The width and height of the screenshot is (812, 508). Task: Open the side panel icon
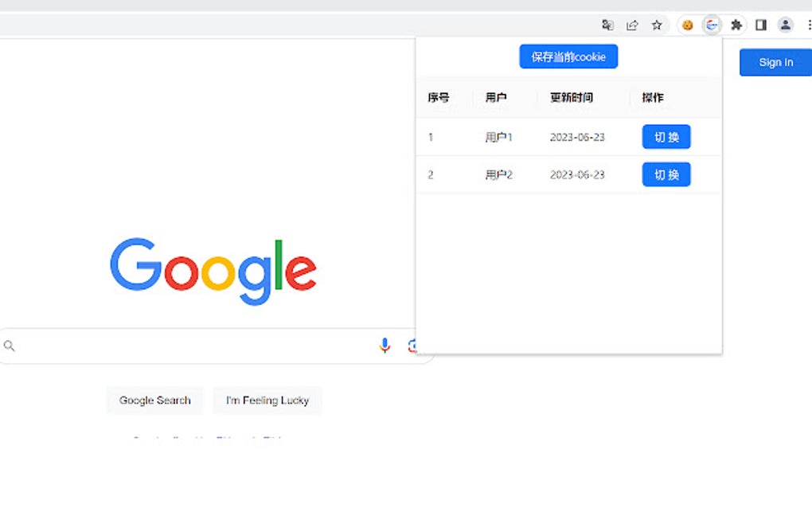click(760, 25)
